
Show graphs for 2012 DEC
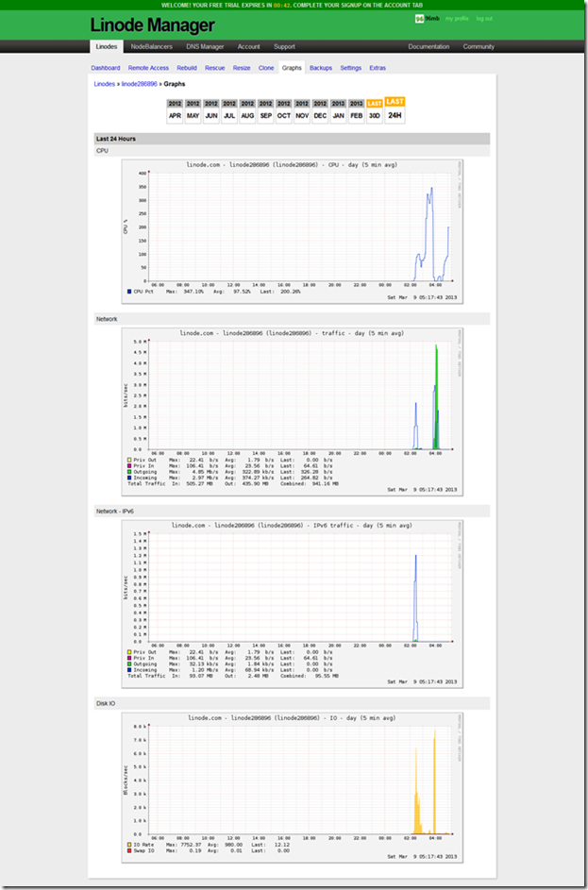point(320,110)
